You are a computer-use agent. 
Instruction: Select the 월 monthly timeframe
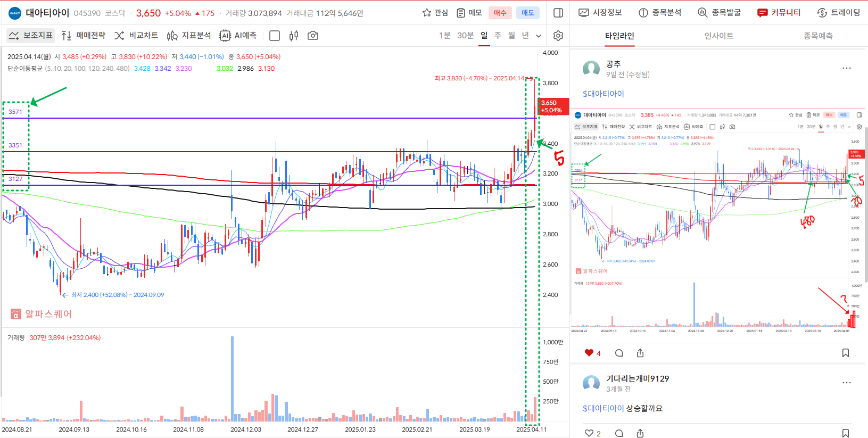click(511, 36)
